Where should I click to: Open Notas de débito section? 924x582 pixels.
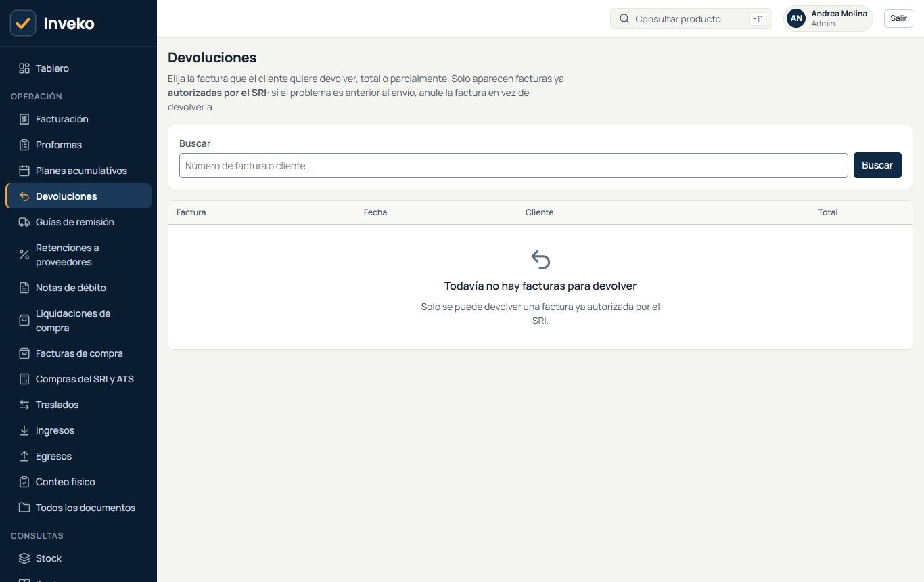coord(78,288)
